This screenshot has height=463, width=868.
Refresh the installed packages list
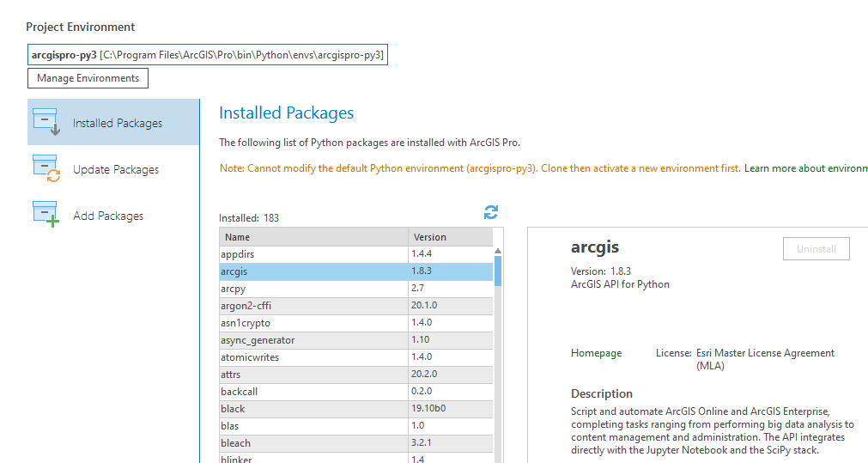coord(491,212)
